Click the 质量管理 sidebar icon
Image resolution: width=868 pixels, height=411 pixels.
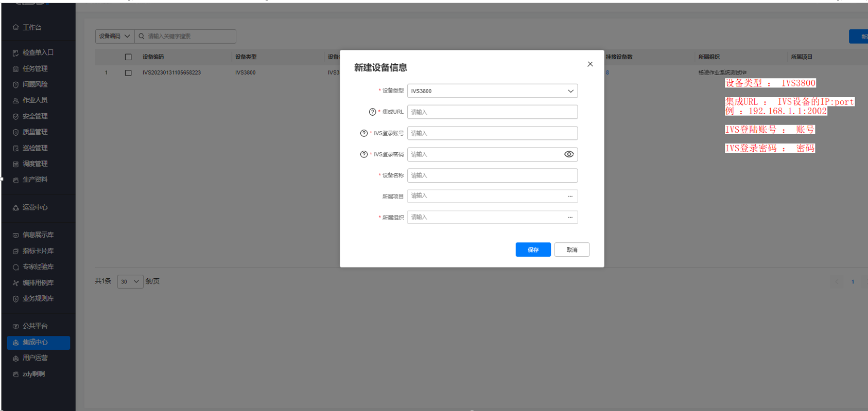[15, 132]
